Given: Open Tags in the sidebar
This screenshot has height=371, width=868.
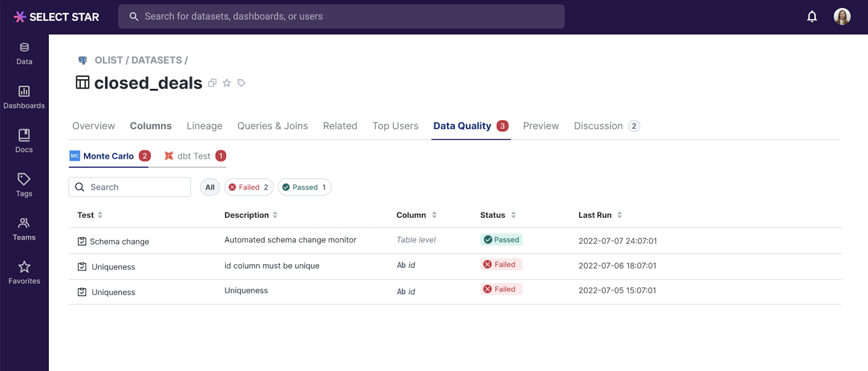Looking at the screenshot, I should [24, 185].
